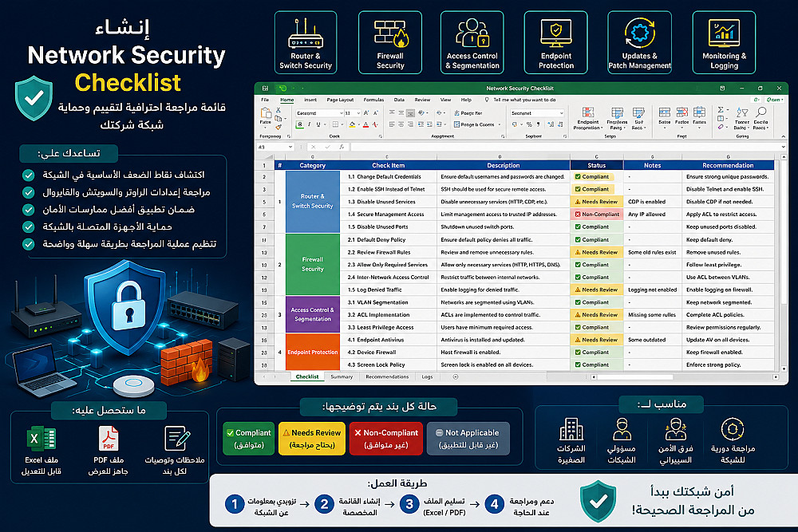Screen dimensions: 798x532
Task: Click the Endpoint Protection monitor icon
Action: (555, 33)
